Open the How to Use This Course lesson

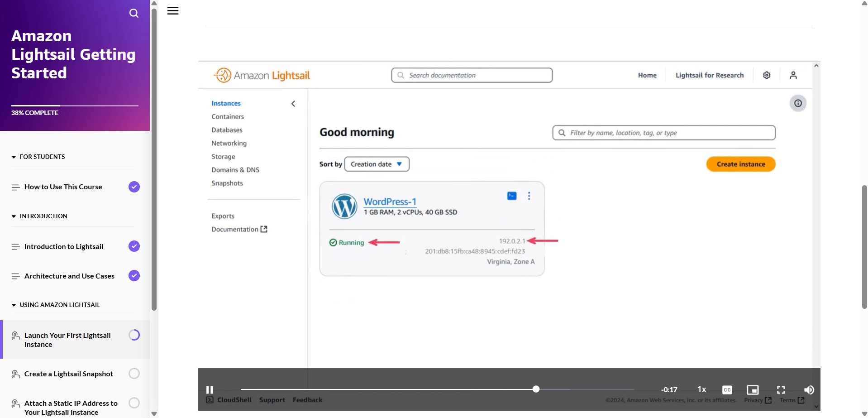point(63,187)
